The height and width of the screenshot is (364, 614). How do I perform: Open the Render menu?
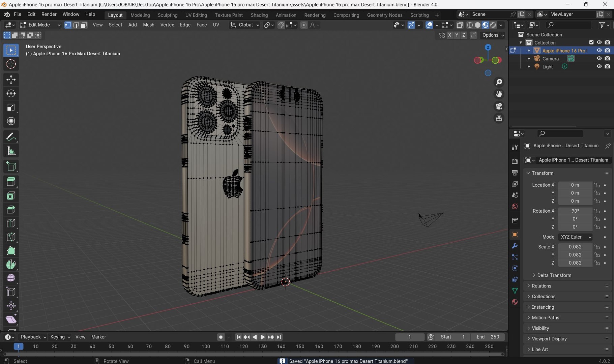(49, 14)
